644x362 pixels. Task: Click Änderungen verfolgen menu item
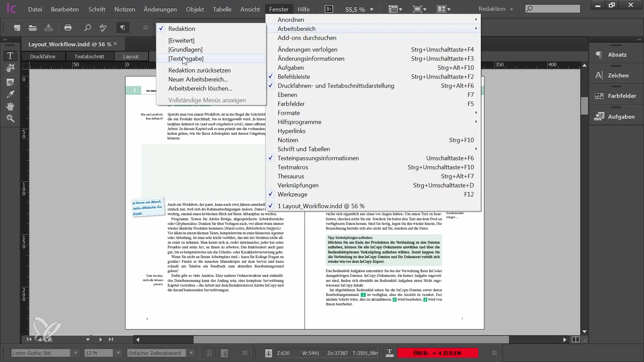click(307, 49)
